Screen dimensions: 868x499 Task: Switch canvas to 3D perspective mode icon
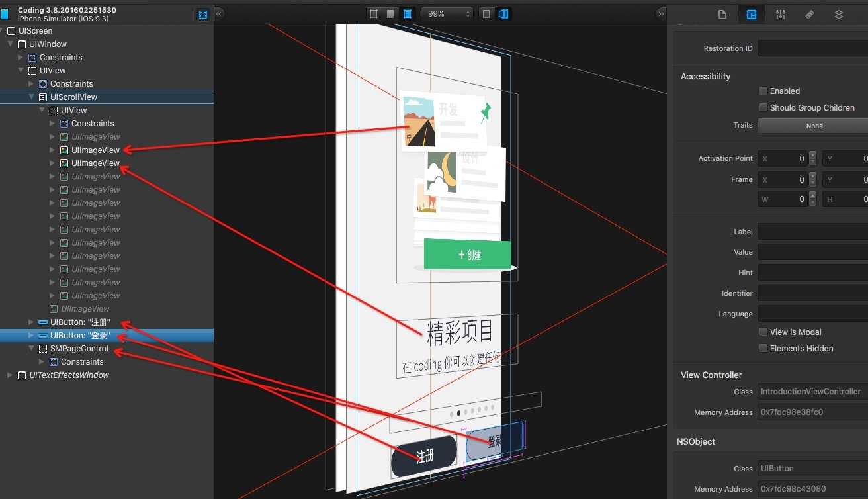tap(503, 13)
